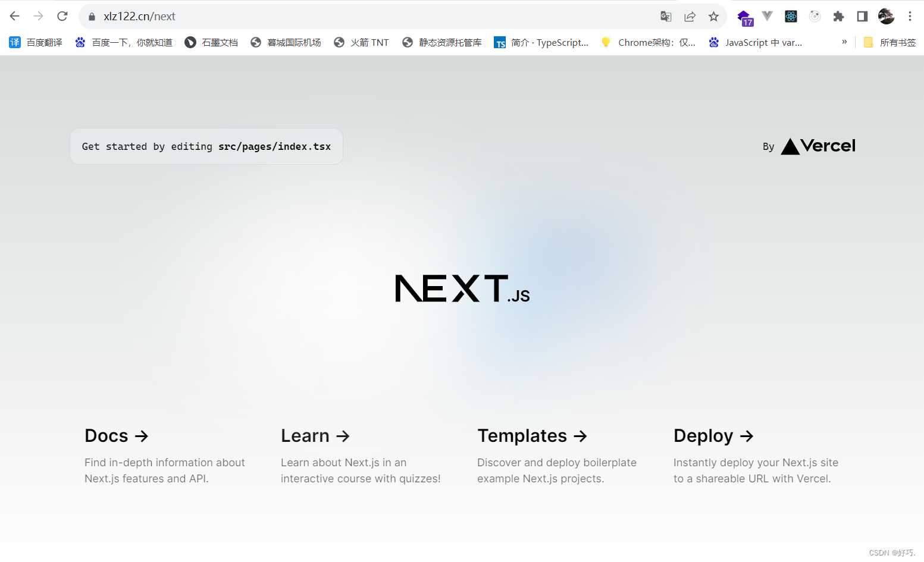Click src/pages/index.tsx code text
The image size is (924, 562).
(274, 146)
